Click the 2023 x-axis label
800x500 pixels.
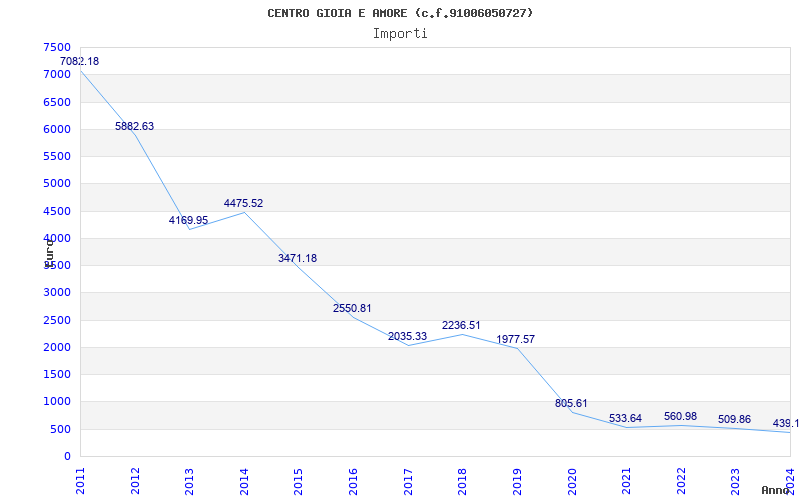point(736,481)
